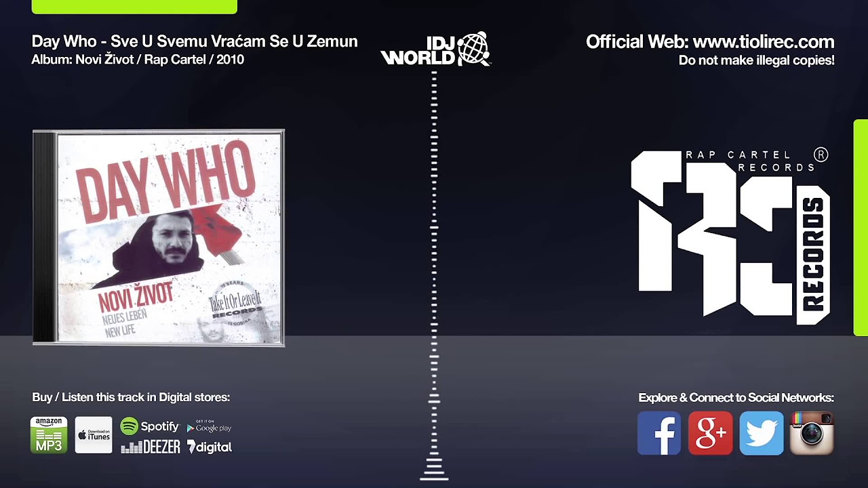Click the Day Who Novi Život album cover
The image size is (868, 488).
point(159,238)
